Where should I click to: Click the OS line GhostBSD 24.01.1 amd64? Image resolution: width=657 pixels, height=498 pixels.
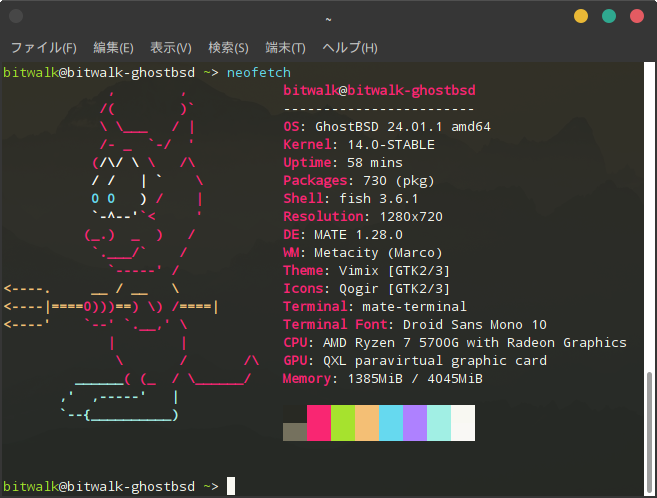(x=387, y=126)
